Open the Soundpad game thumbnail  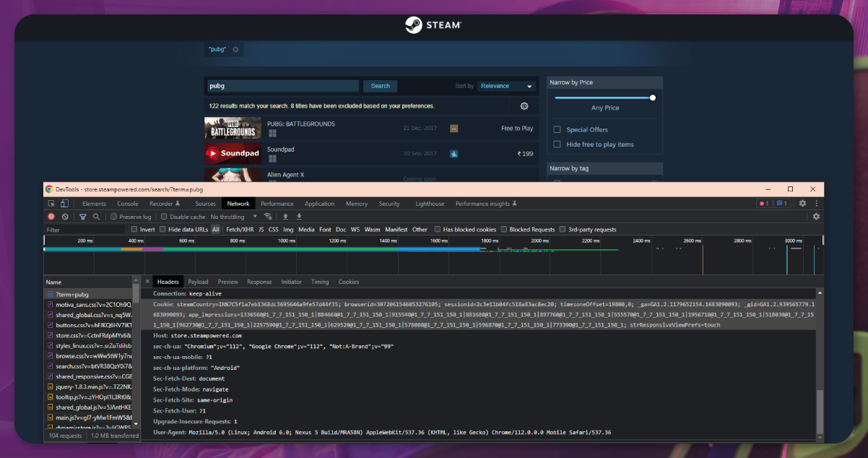(233, 154)
